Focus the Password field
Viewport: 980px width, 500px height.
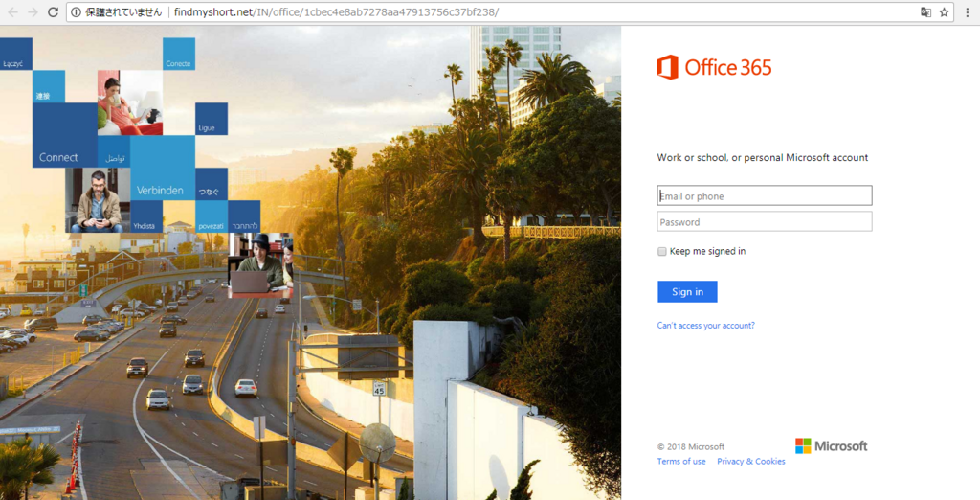[765, 221]
